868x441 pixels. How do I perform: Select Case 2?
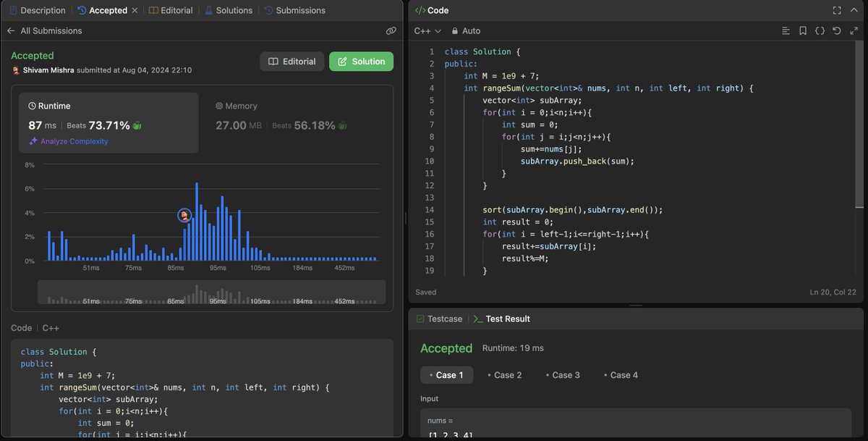click(505, 375)
